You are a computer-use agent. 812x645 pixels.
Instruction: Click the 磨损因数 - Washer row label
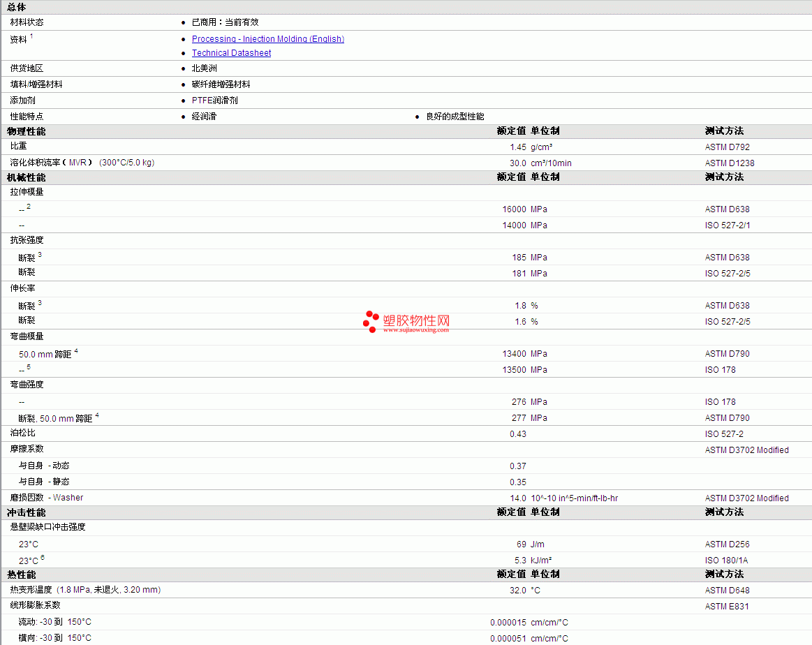47,498
